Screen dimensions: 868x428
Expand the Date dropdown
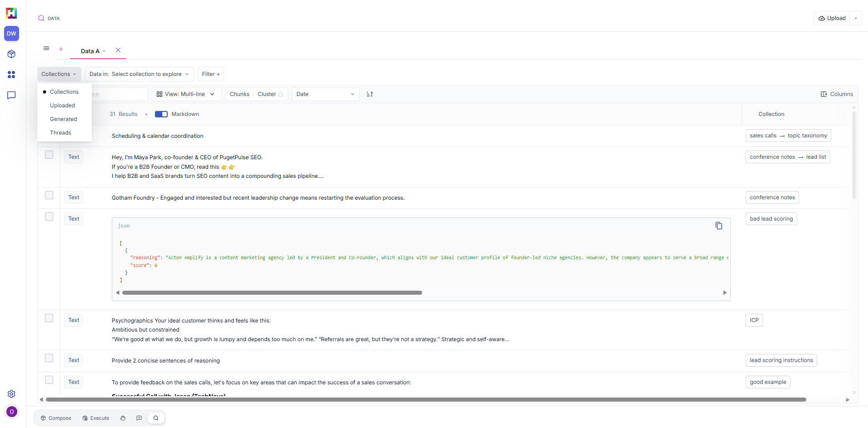pos(325,94)
